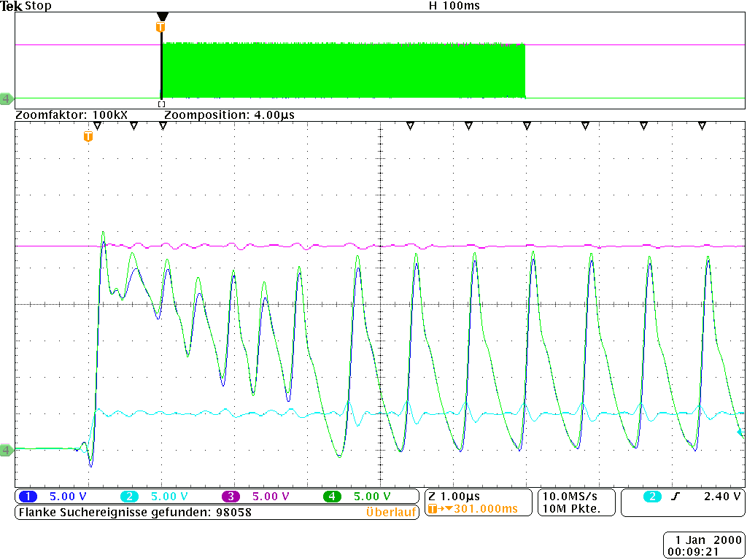Click the trigger source channel 2 badge
Image resolution: width=747 pixels, height=560 pixels.
(x=653, y=497)
